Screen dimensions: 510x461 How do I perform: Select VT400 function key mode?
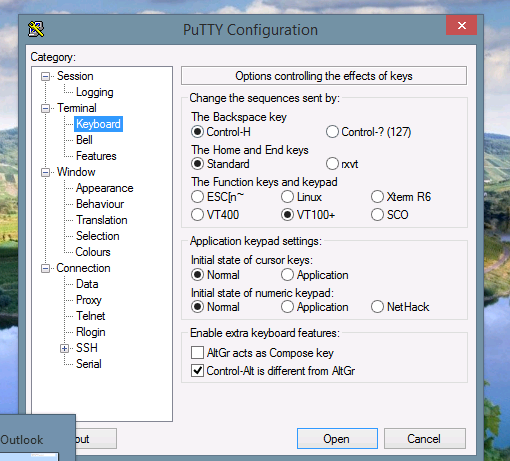point(197,215)
